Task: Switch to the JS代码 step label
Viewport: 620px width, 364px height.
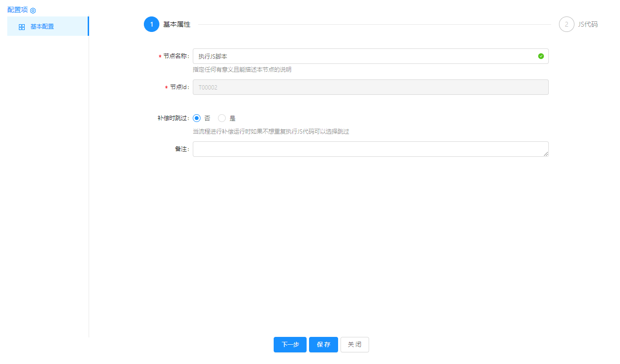Action: [x=588, y=24]
